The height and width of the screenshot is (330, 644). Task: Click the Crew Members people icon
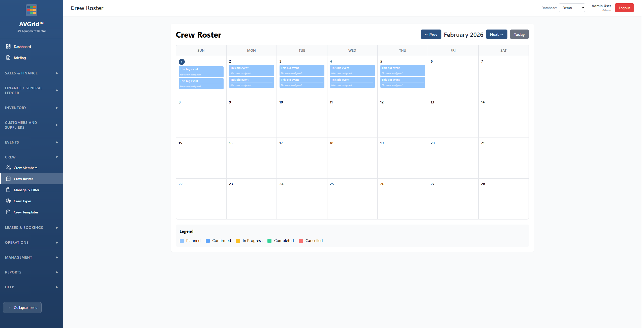[x=8, y=168]
